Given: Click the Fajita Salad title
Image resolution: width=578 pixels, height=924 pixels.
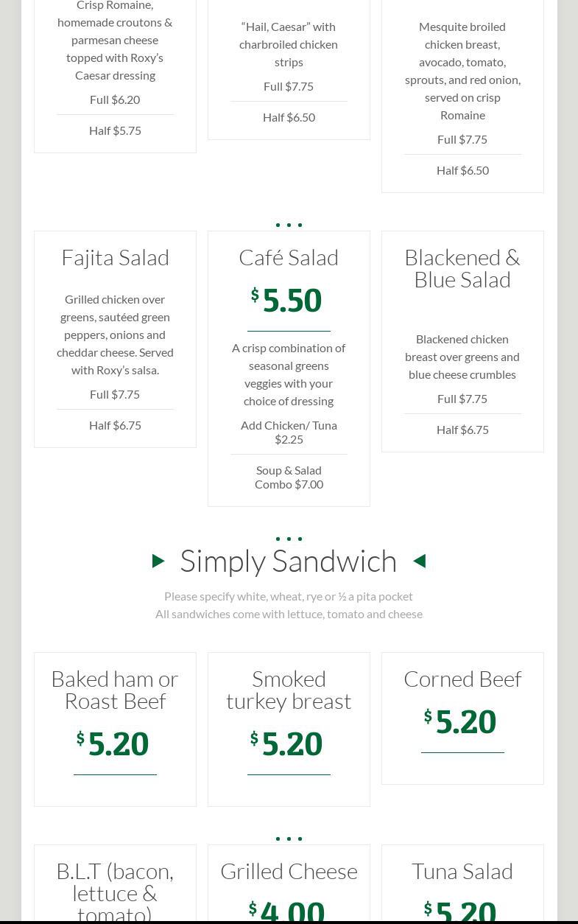Looking at the screenshot, I should [116, 257].
